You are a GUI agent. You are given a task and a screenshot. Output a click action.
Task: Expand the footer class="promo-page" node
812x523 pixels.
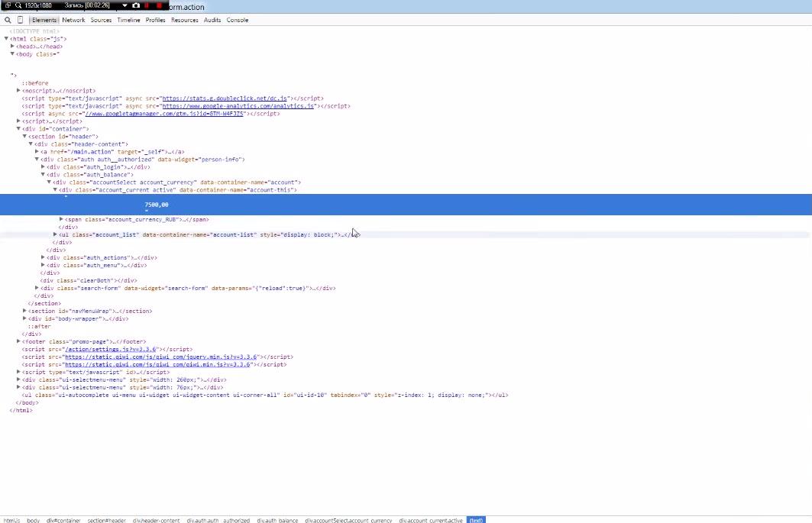[18, 342]
